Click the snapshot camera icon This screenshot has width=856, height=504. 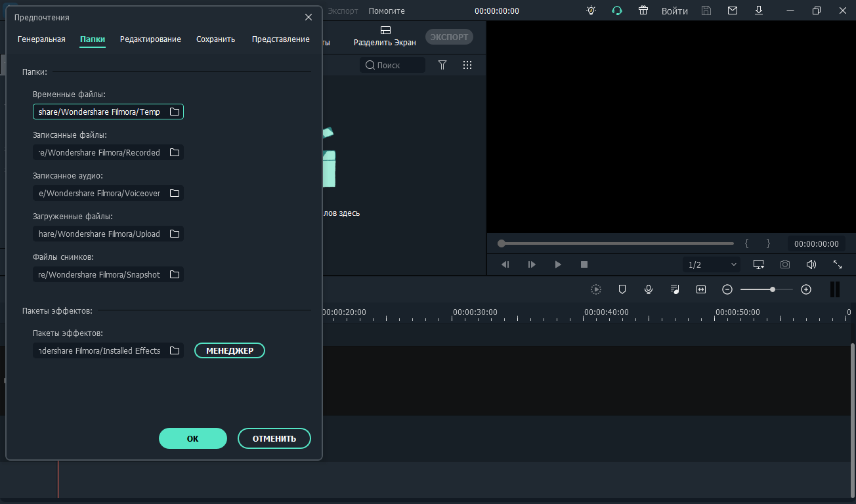(785, 264)
